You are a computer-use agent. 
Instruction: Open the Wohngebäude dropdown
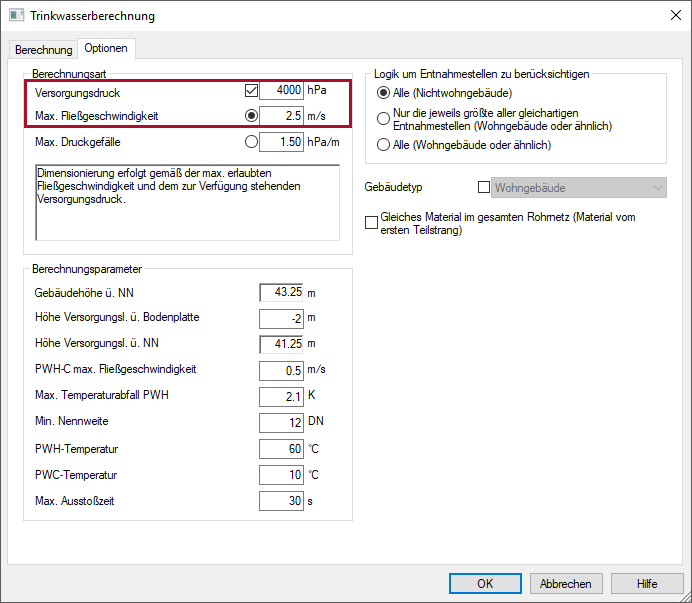pos(579,188)
